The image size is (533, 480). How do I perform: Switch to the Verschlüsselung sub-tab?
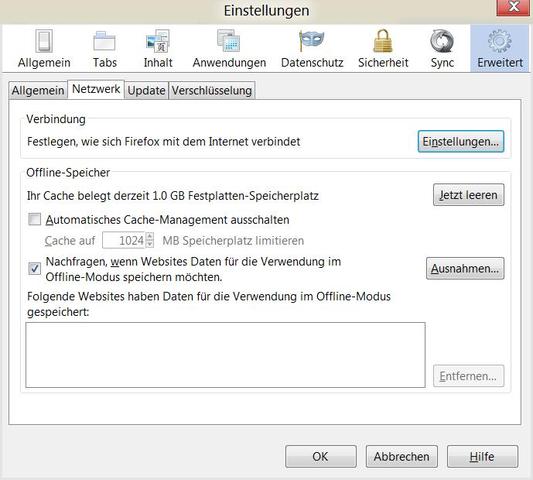(212, 90)
